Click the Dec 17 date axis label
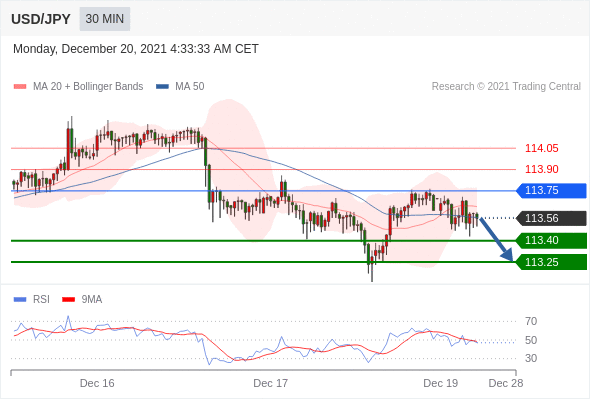Viewport: 590px width, 400px height. [x=271, y=383]
